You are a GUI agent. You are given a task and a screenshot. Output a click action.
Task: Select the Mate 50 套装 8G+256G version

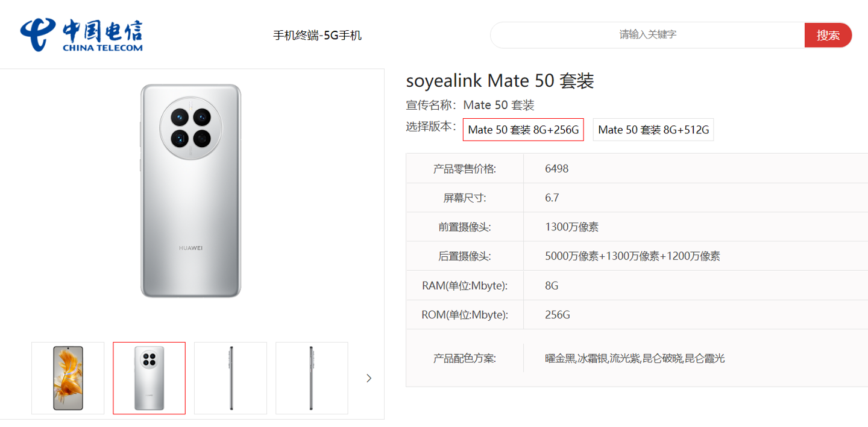point(523,130)
